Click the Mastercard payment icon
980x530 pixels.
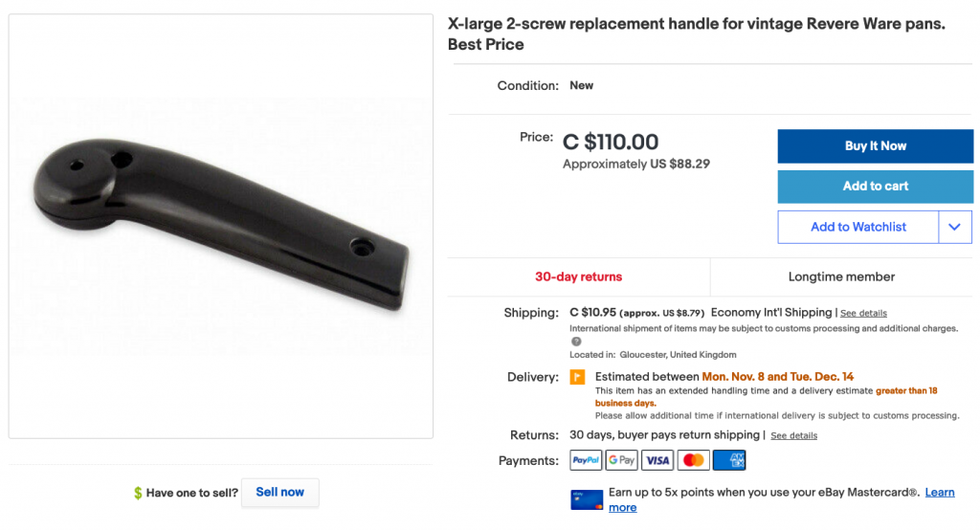(693, 460)
